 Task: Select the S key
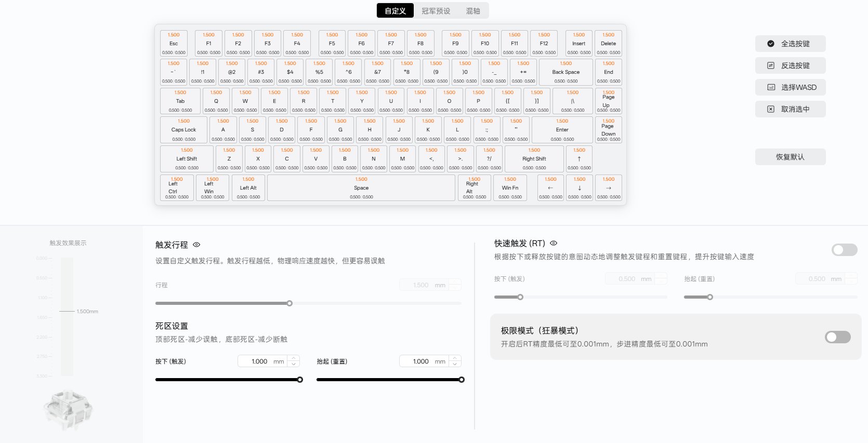pos(253,130)
